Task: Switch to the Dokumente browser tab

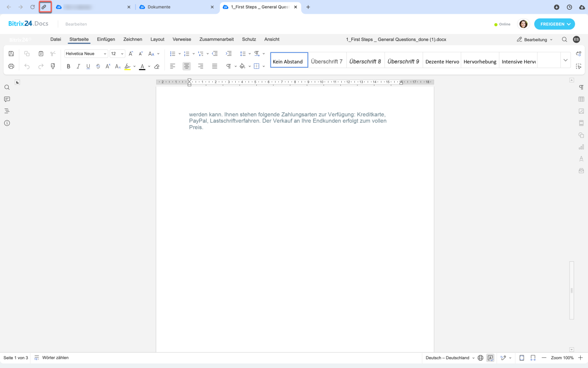Action: [175, 7]
